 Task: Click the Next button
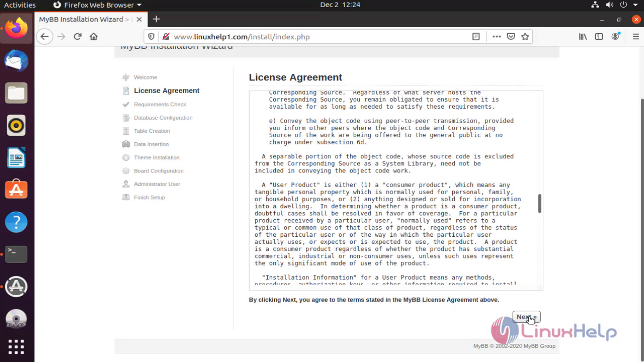[526, 317]
